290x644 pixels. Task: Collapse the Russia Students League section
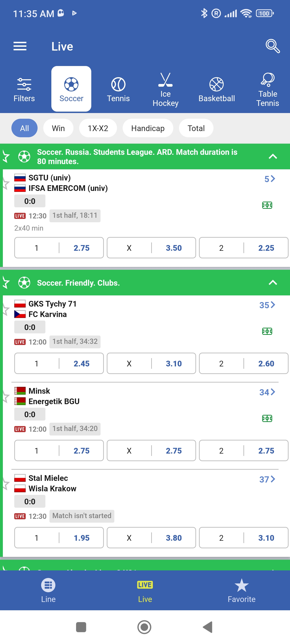272,156
